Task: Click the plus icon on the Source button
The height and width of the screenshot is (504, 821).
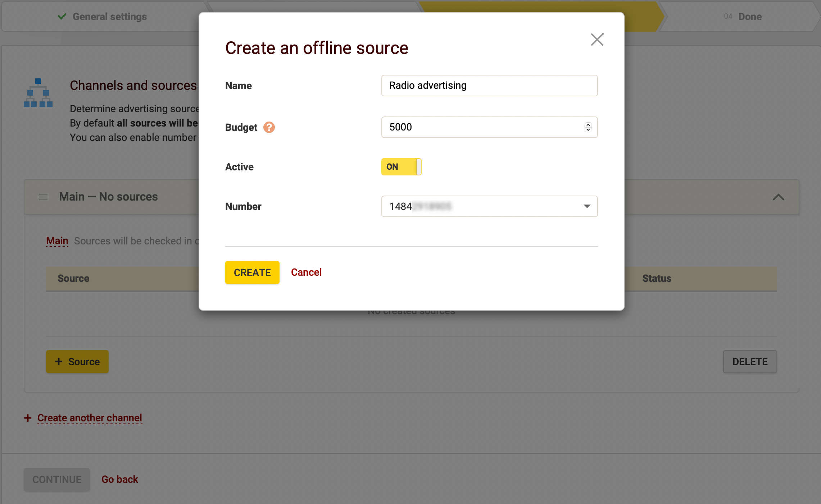Action: point(59,362)
